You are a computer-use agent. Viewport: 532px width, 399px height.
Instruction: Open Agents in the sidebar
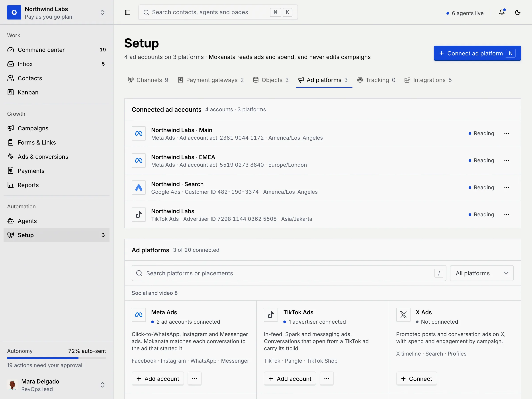(x=57, y=221)
